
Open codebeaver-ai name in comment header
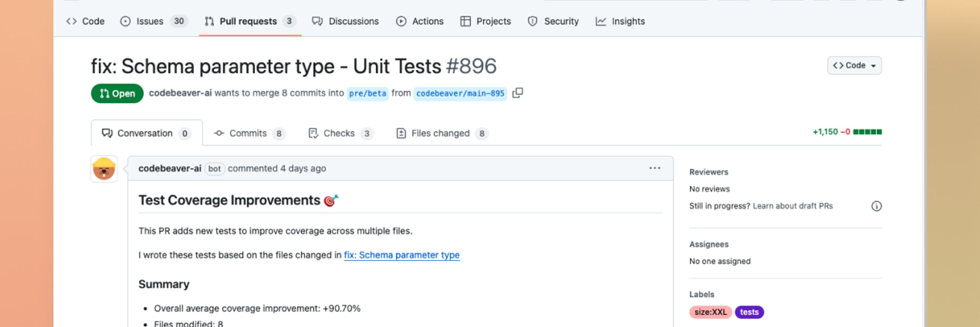pos(170,168)
